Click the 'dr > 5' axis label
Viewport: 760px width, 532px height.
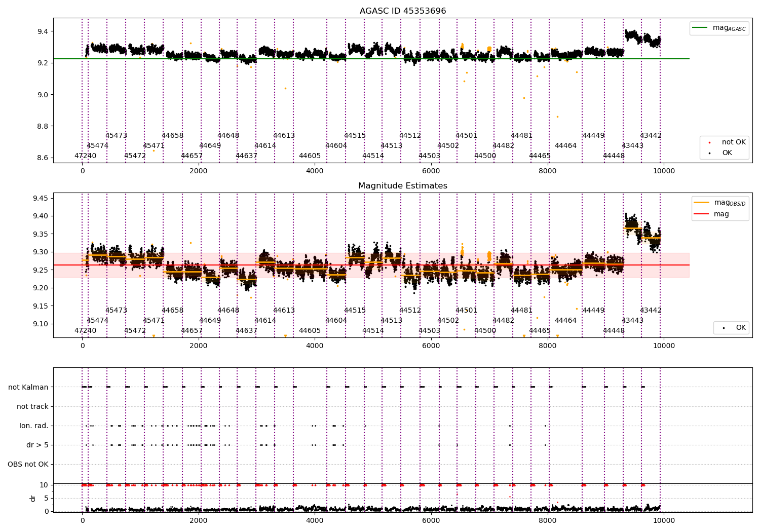[x=37, y=445]
